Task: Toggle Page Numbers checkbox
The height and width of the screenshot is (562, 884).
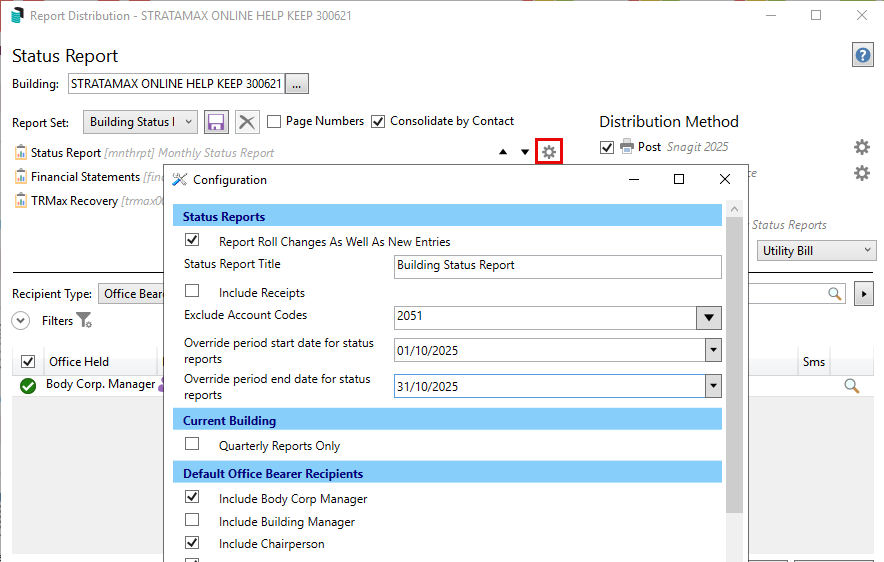Action: point(274,121)
